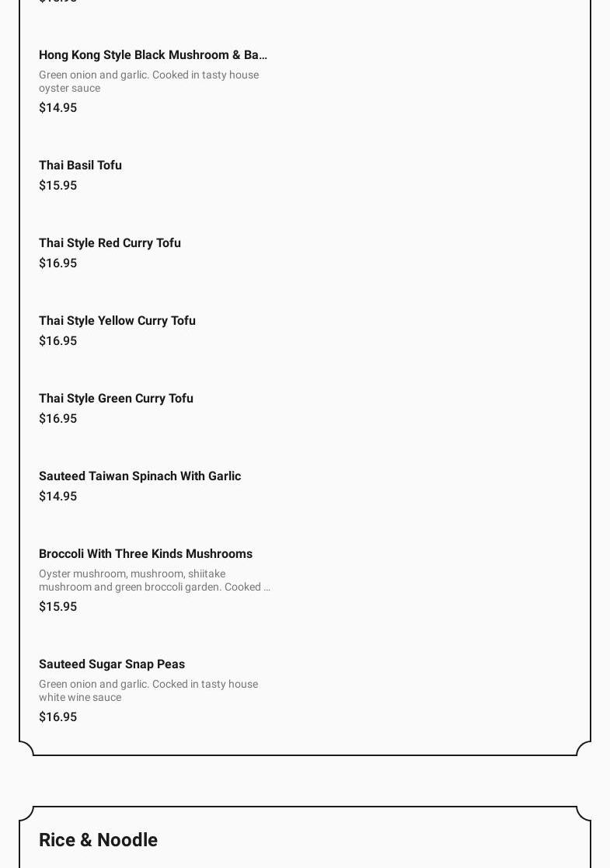
Task: Click $15.95 price under Broccoli Mushrooms
Action: [58, 607]
